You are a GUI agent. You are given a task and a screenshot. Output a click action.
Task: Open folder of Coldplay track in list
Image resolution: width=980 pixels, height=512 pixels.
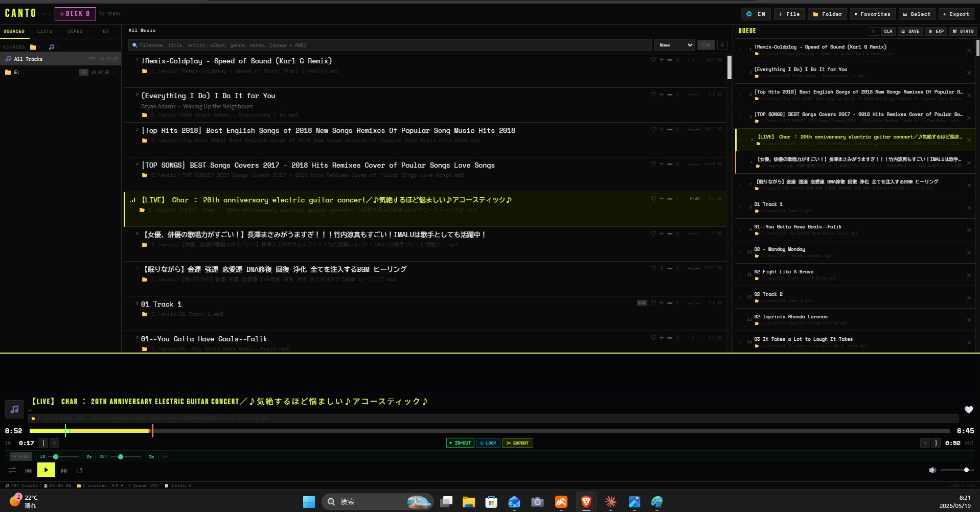(x=145, y=71)
